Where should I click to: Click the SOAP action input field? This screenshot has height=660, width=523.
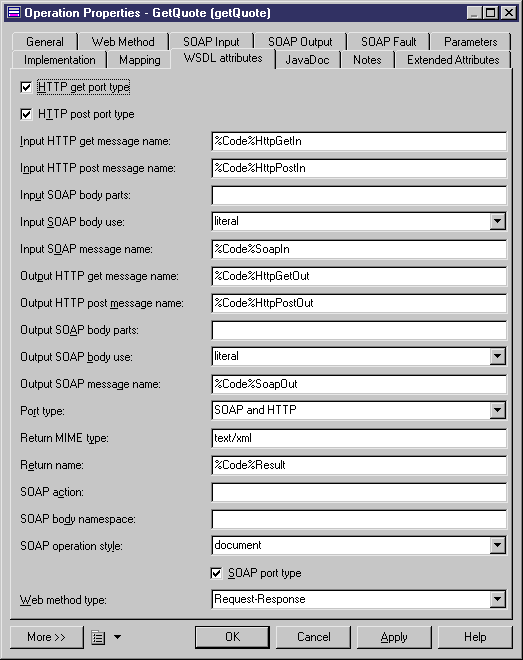359,492
